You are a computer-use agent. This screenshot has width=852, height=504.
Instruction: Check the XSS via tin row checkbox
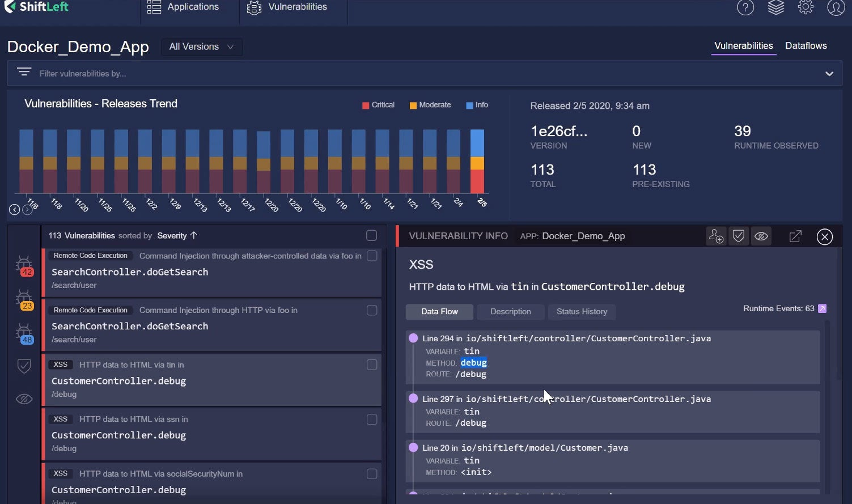[x=372, y=365]
